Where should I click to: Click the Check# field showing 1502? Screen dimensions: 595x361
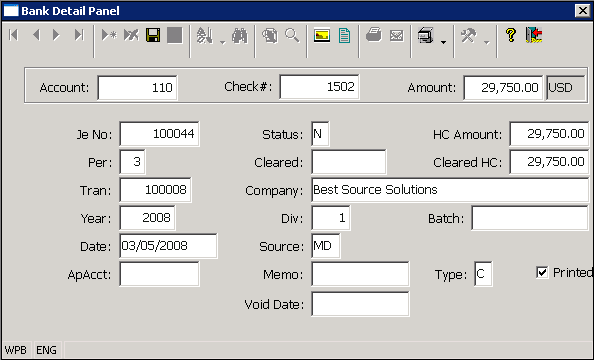tap(319, 87)
